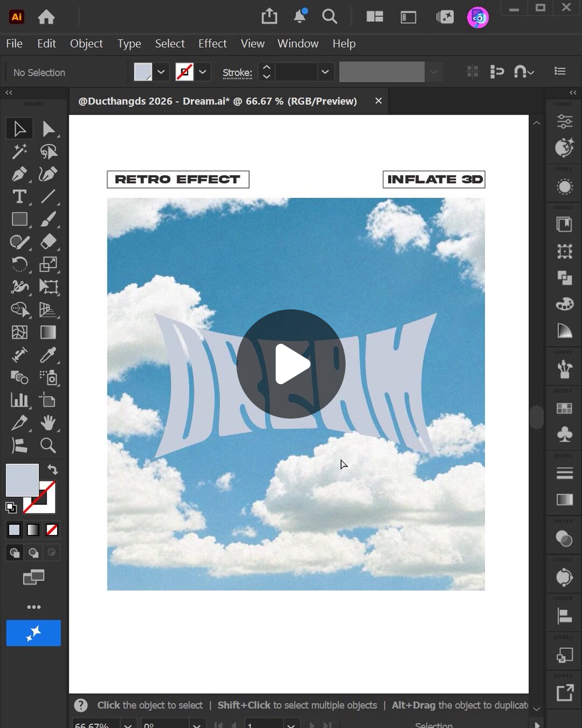582x728 pixels.
Task: Set paint mode to None
Action: pos(52,530)
